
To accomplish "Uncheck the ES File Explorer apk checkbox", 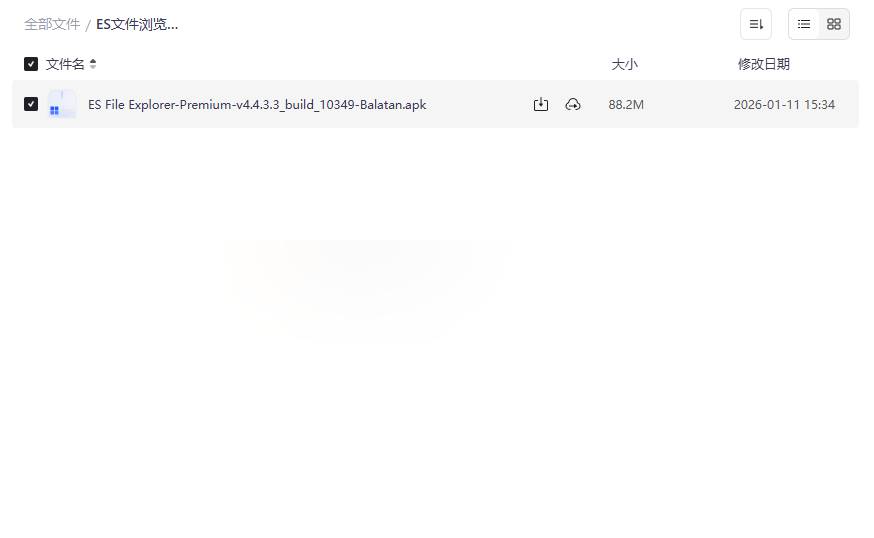I will click(31, 104).
